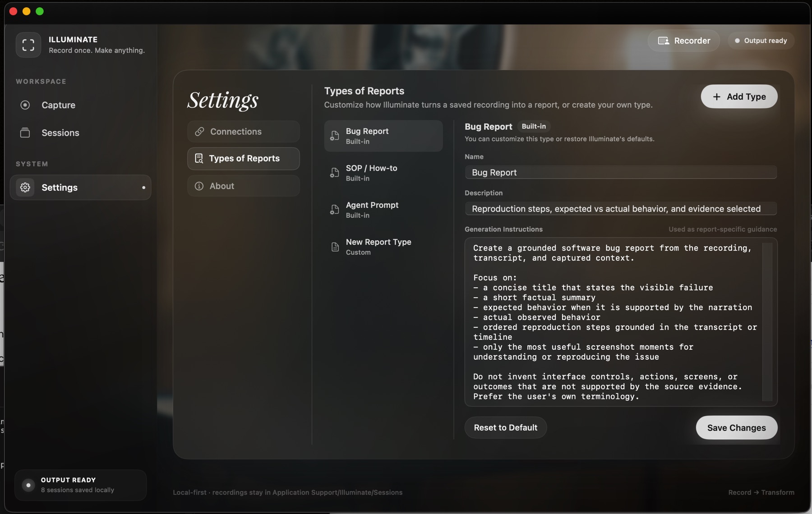Click the plus icon in Add Type
812x514 pixels.
pyautogui.click(x=716, y=96)
